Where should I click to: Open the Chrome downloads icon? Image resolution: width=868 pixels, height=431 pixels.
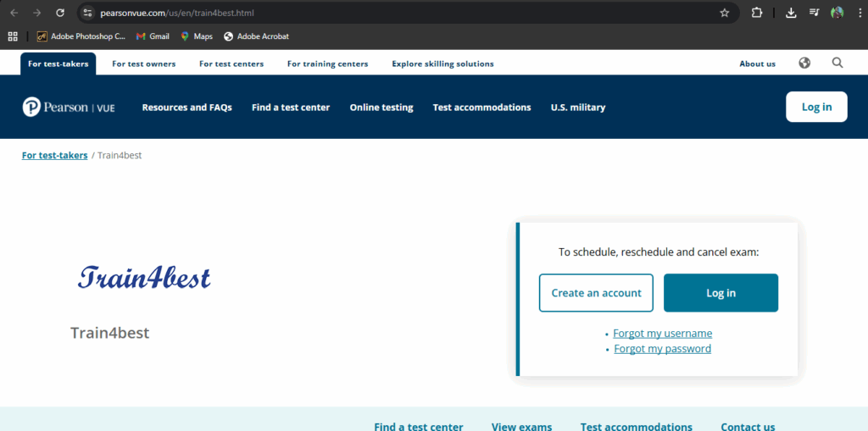(791, 13)
